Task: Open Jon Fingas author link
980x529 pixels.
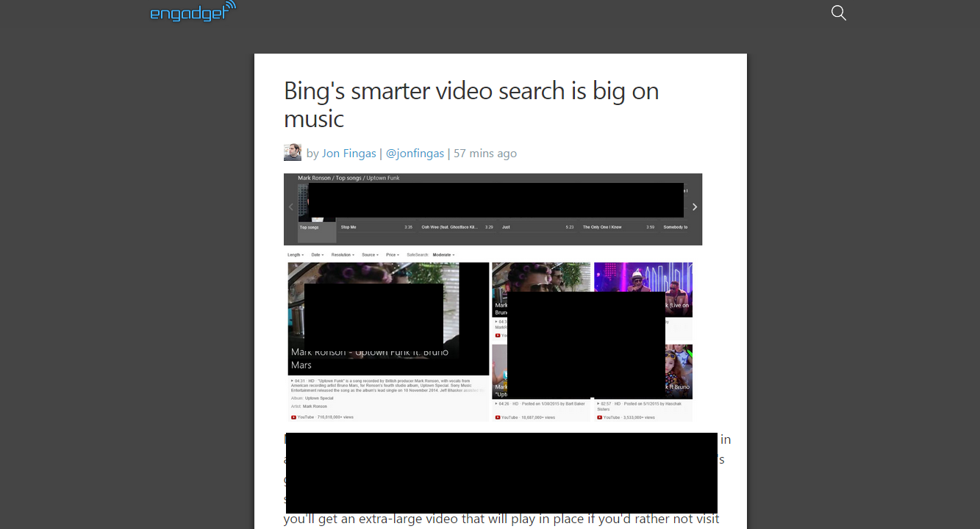Action: pyautogui.click(x=349, y=154)
